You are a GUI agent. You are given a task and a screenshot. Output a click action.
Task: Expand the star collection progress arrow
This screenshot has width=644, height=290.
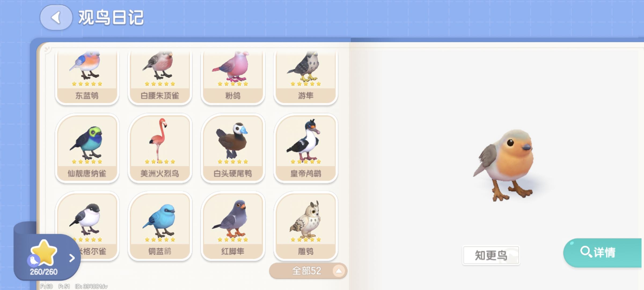click(x=72, y=258)
